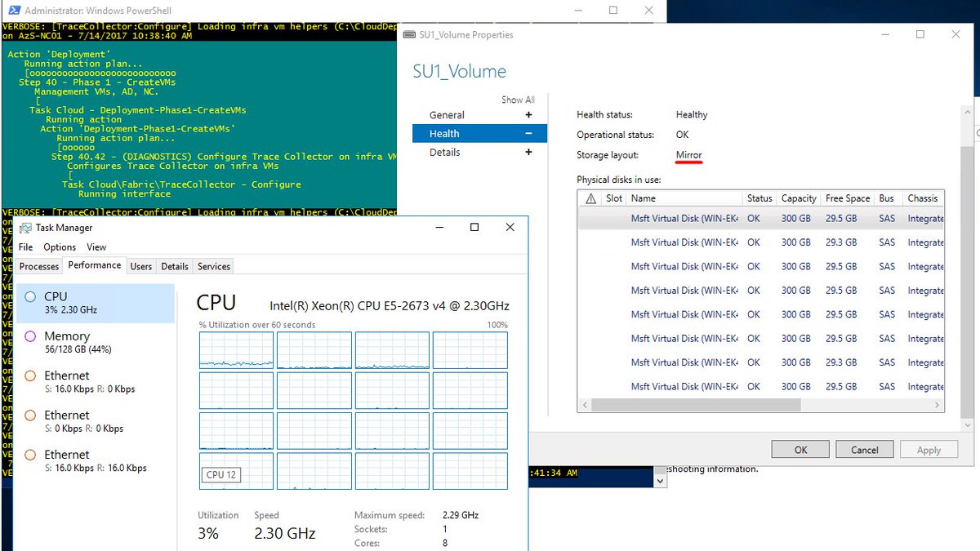The image size is (980, 551).
Task: Click the first CPU core utilization graph
Action: pos(237,350)
